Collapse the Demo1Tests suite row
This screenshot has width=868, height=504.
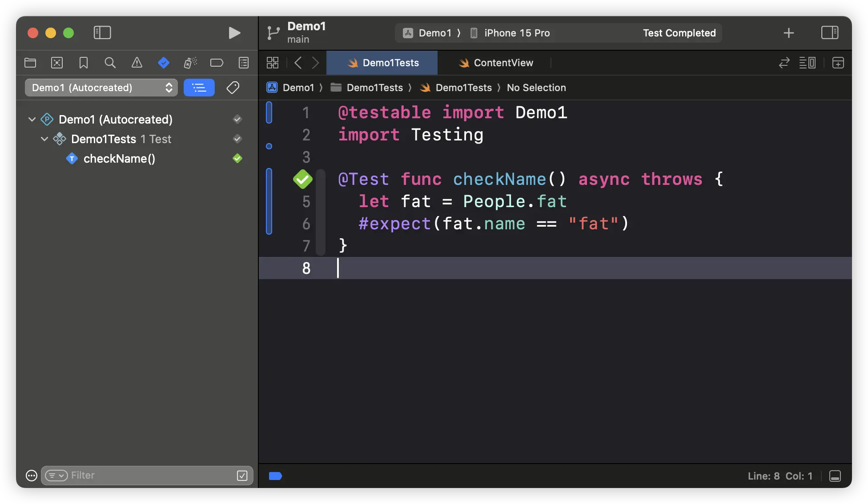pyautogui.click(x=44, y=139)
